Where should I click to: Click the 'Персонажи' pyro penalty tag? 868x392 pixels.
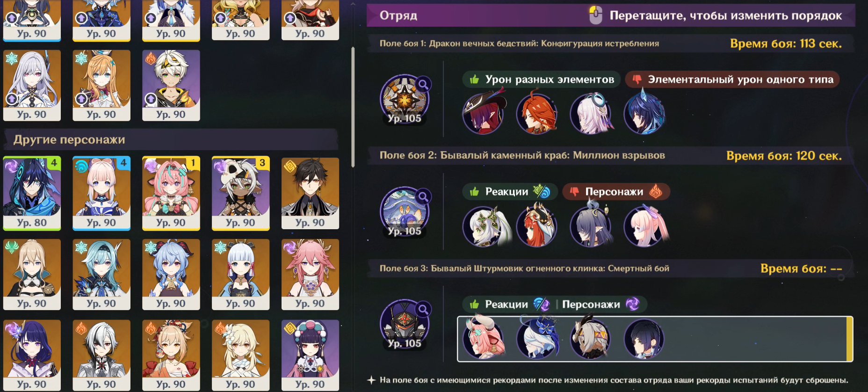click(x=616, y=192)
